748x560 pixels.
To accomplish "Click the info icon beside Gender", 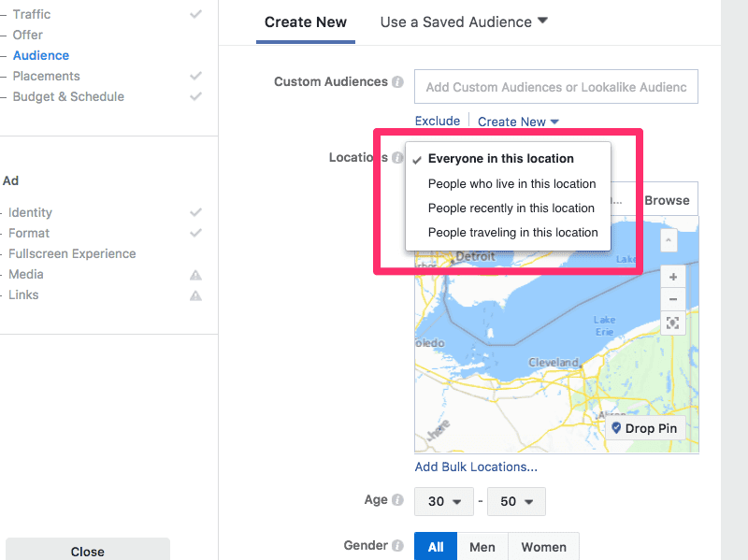I will [398, 545].
